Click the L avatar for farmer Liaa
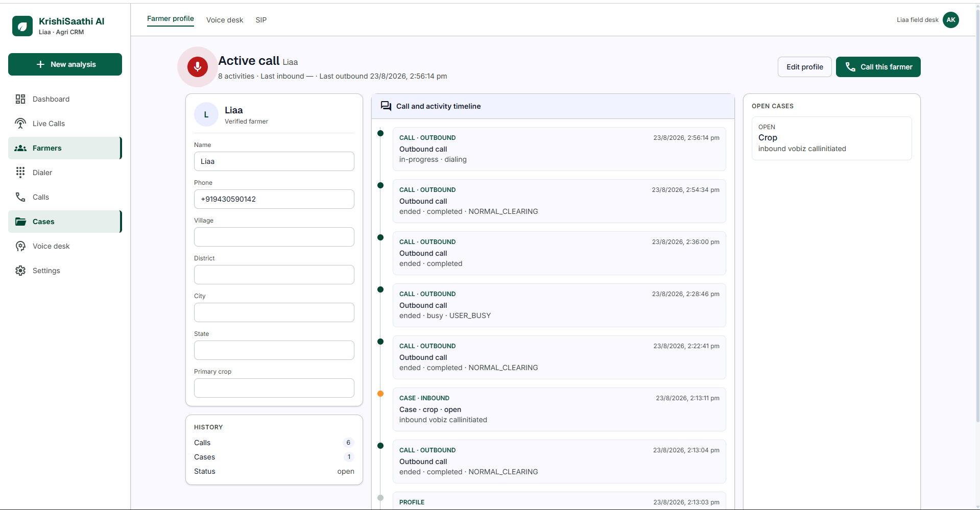Screen dimensions: 980x510 (206, 115)
